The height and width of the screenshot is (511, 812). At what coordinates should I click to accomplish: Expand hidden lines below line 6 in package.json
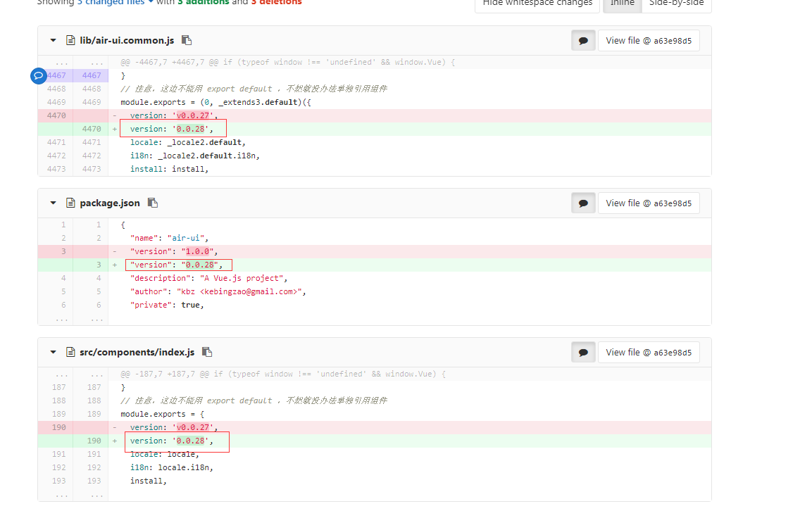[73, 319]
